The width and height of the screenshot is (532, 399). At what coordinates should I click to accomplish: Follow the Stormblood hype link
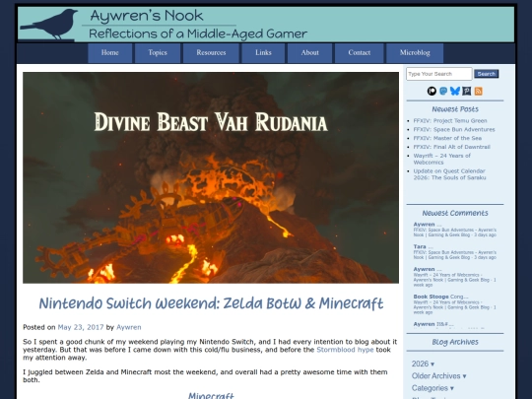345,350
